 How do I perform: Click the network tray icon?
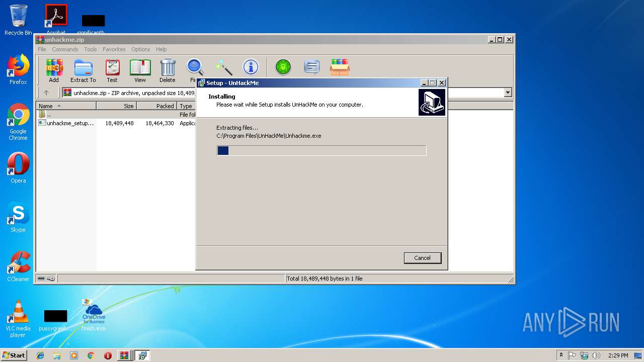pos(584,355)
